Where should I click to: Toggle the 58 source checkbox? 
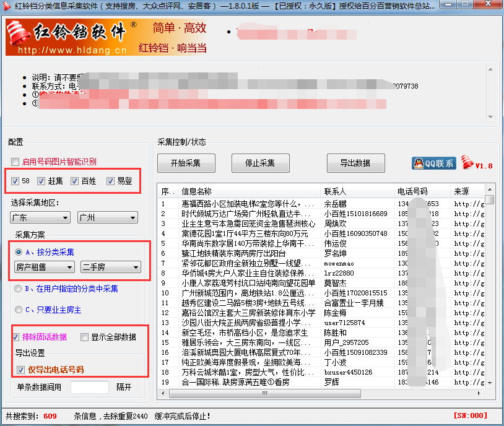coord(15,181)
